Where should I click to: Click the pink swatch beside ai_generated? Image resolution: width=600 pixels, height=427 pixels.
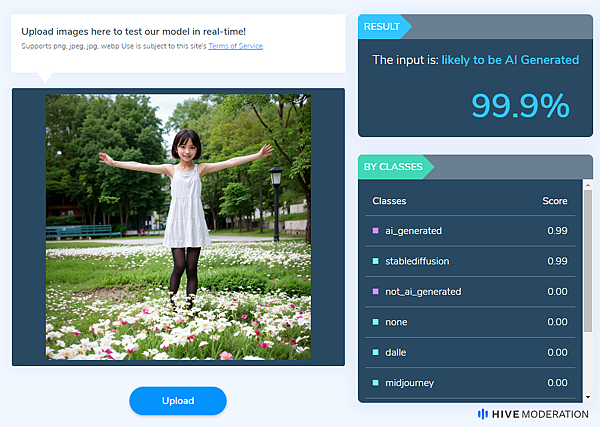pos(375,231)
